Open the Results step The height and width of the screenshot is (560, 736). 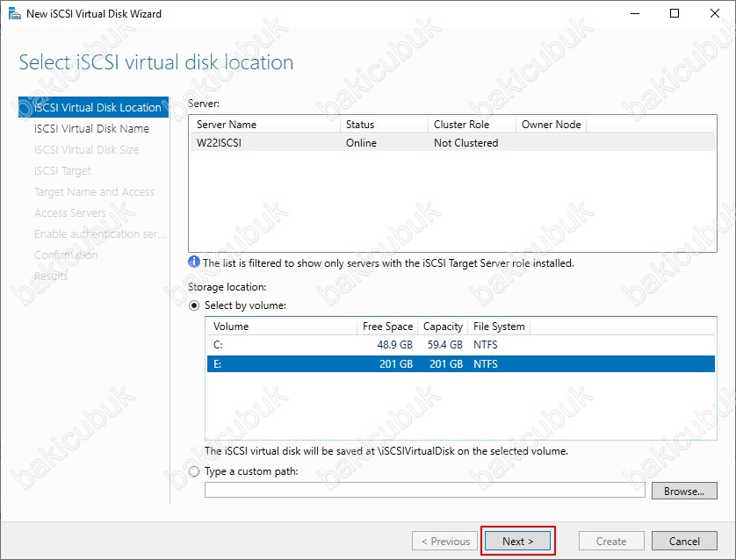(x=51, y=276)
